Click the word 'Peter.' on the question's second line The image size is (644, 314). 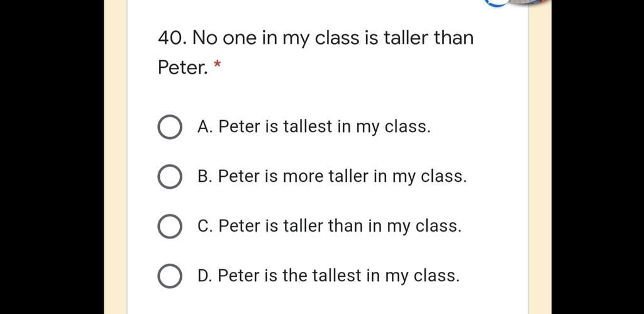(x=183, y=68)
